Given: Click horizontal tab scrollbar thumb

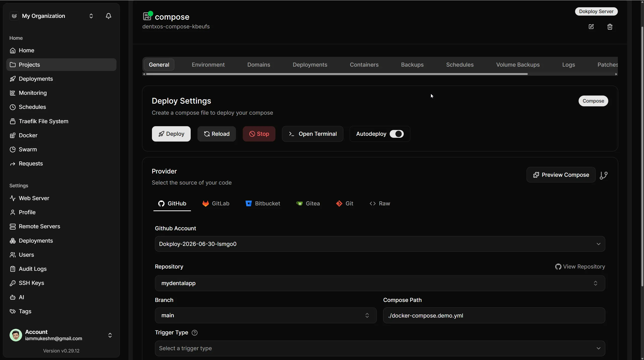Looking at the screenshot, I should click(x=337, y=74).
